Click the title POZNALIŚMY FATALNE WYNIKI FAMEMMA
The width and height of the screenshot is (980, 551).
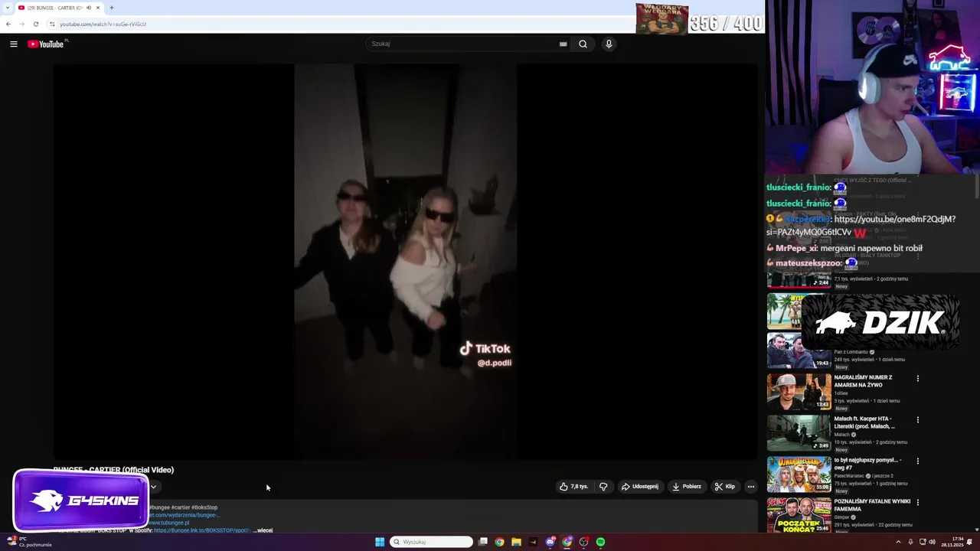pos(872,505)
